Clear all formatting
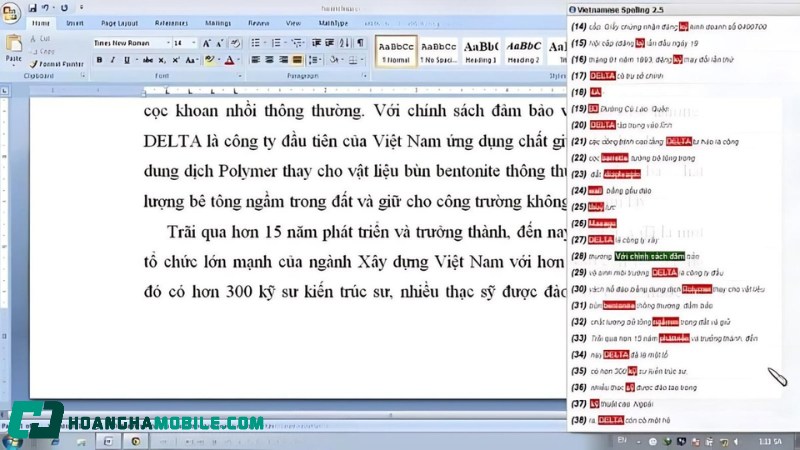The width and height of the screenshot is (800, 450). coord(235,43)
